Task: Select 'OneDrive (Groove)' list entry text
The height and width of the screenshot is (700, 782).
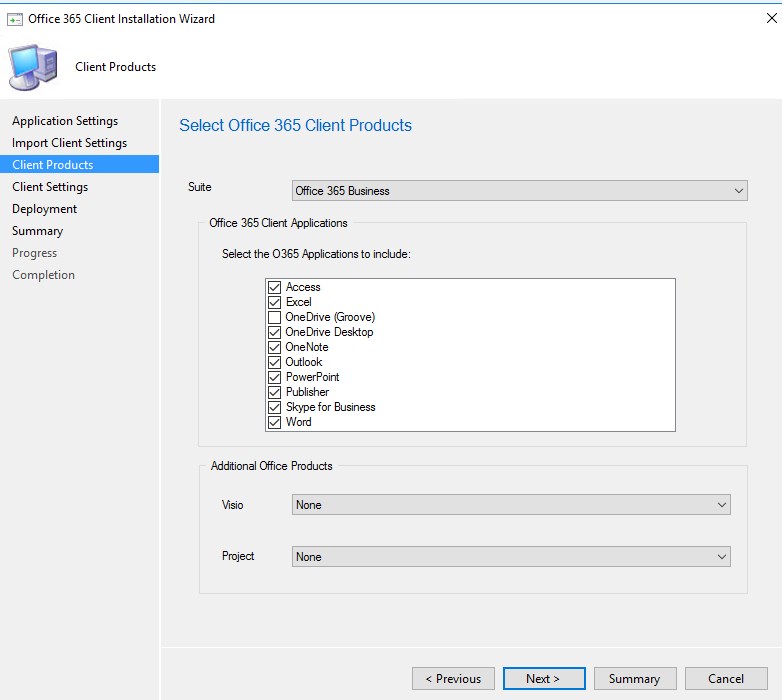Action: click(330, 317)
